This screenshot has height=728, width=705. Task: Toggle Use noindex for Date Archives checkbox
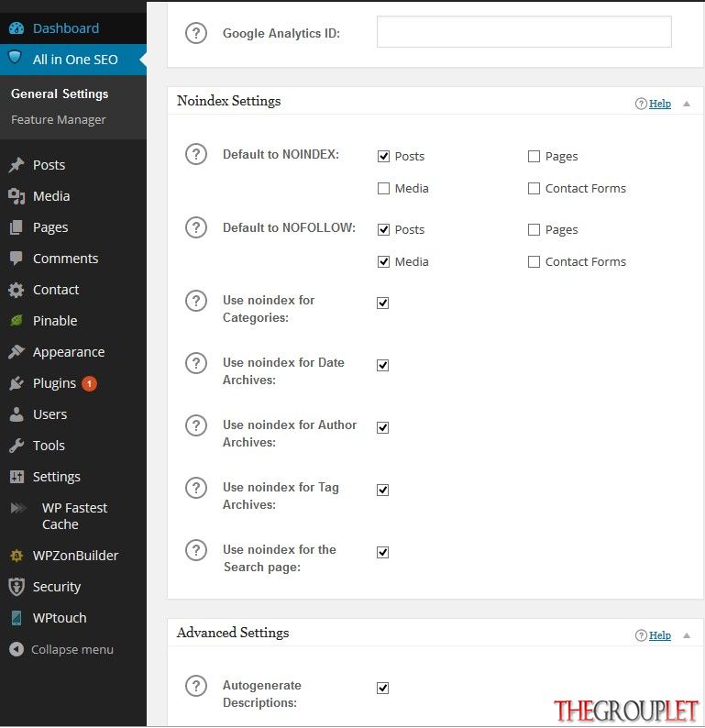coord(382,365)
